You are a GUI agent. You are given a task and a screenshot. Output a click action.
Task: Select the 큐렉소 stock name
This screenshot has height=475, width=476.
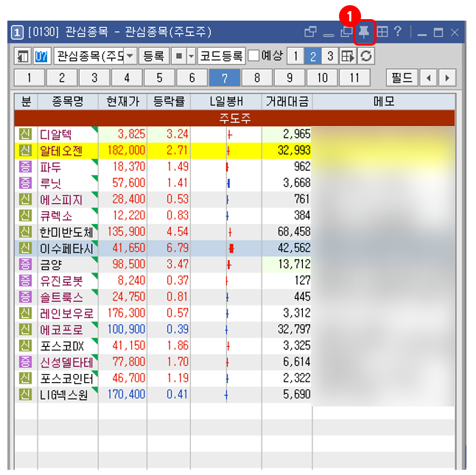pos(56,216)
